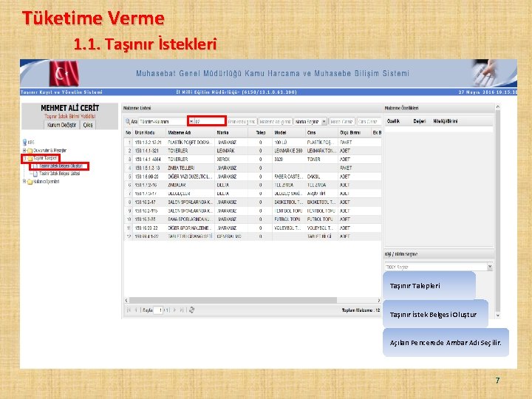532x399 pixels.
Task: Sort by the Malzeme Adı column header
Action: click(x=191, y=133)
